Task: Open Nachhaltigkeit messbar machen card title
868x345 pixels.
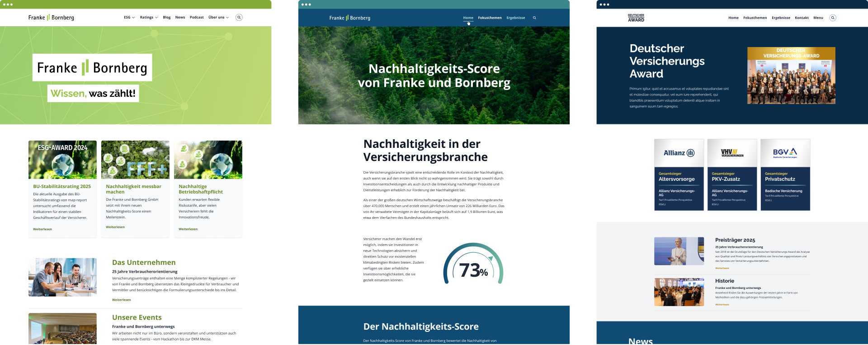Action: coord(133,189)
